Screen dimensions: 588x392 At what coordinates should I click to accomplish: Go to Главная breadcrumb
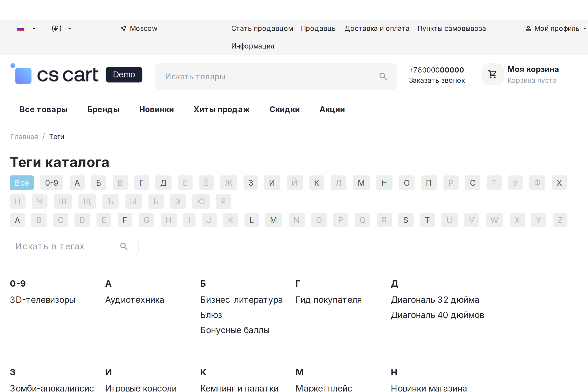tap(24, 137)
